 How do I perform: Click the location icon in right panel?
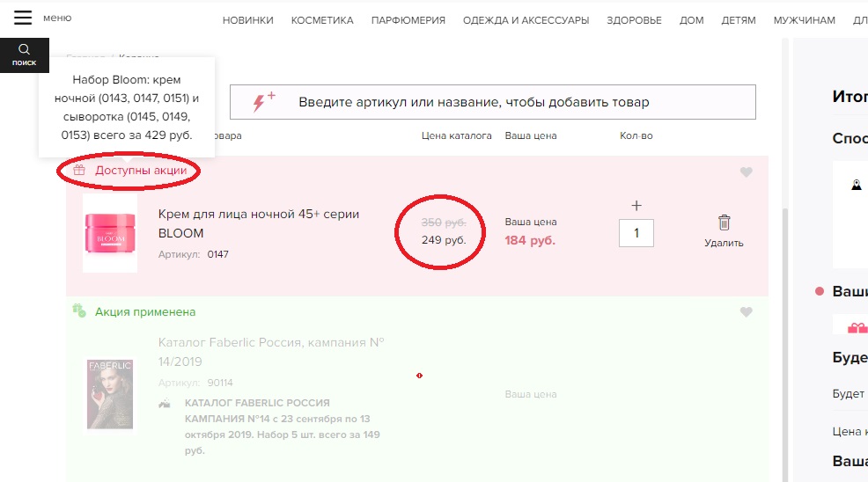tap(857, 185)
